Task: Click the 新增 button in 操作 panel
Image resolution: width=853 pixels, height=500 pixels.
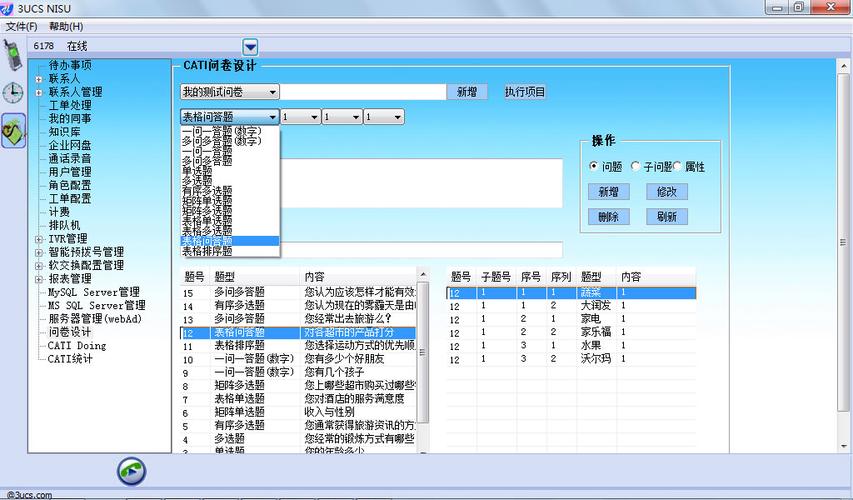Action: (x=609, y=192)
